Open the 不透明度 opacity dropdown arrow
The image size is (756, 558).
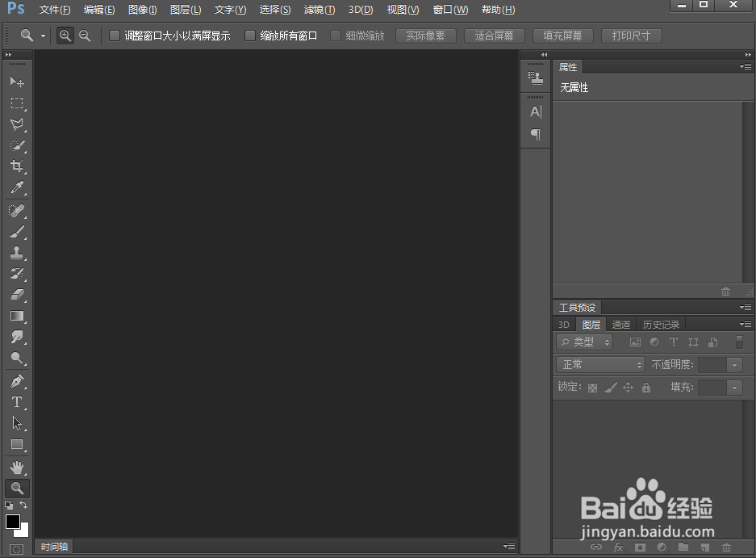tap(734, 365)
